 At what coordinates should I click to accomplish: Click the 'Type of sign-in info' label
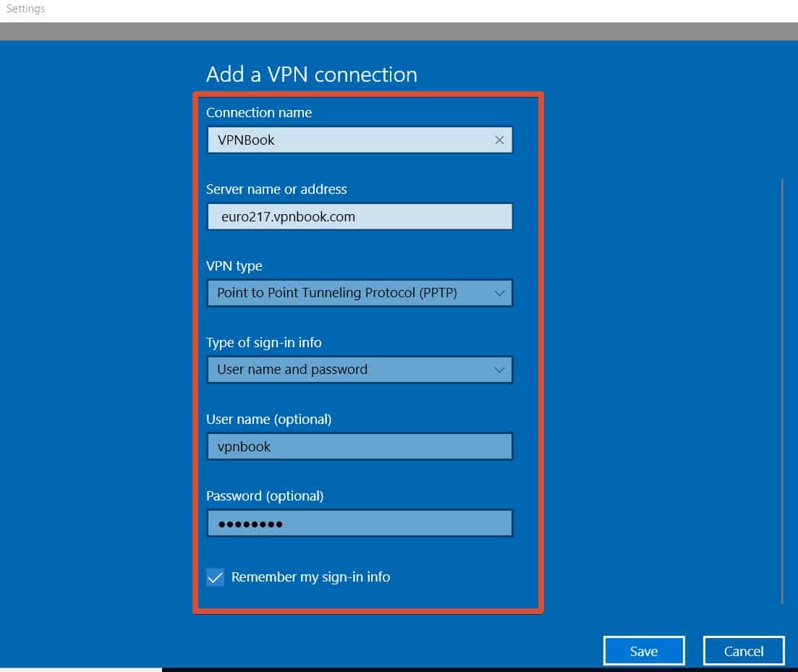(x=263, y=343)
